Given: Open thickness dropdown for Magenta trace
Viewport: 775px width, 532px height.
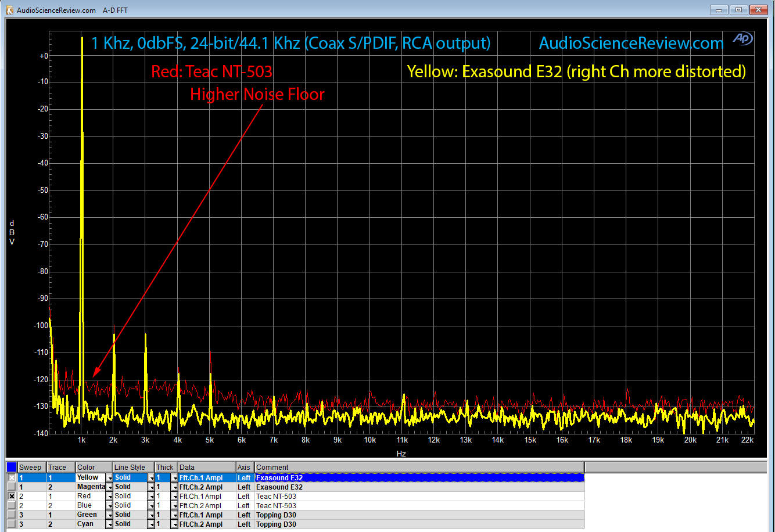Looking at the screenshot, I should pyautogui.click(x=174, y=487).
